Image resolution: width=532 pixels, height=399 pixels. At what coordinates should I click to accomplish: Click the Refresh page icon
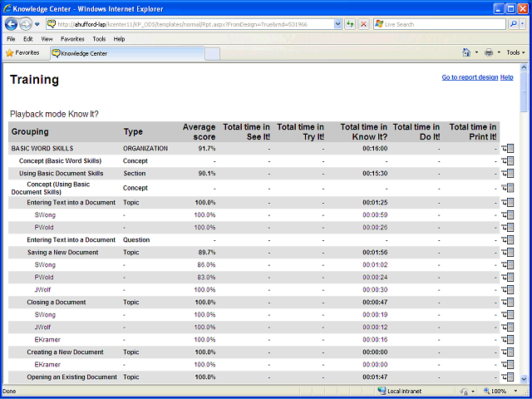(350, 24)
